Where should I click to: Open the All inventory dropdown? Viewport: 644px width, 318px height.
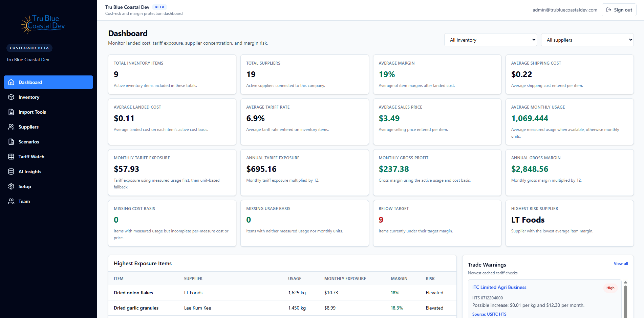(x=491, y=40)
